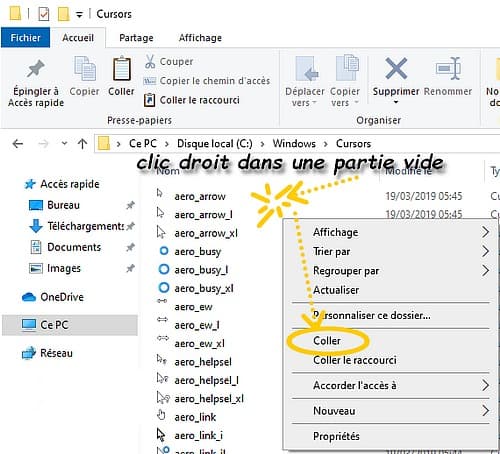Open Trier par submenu
This screenshot has height=454, width=500.
391,251
